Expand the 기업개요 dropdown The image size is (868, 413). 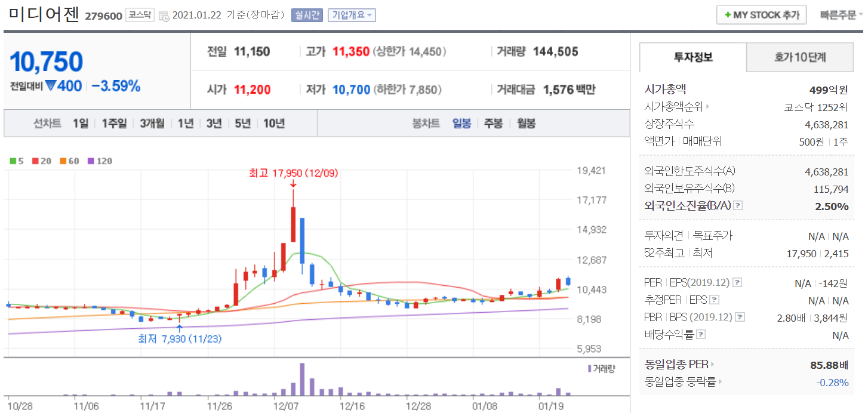click(x=352, y=16)
